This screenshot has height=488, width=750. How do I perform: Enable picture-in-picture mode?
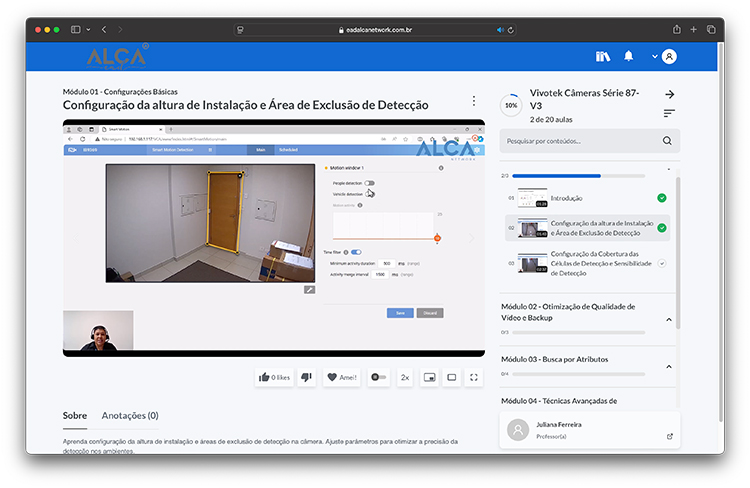pyautogui.click(x=430, y=377)
